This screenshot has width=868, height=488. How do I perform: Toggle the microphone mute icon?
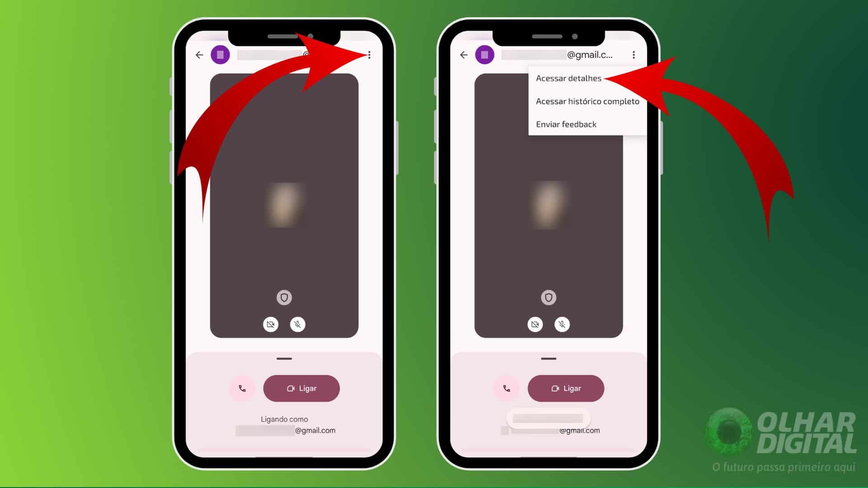297,324
